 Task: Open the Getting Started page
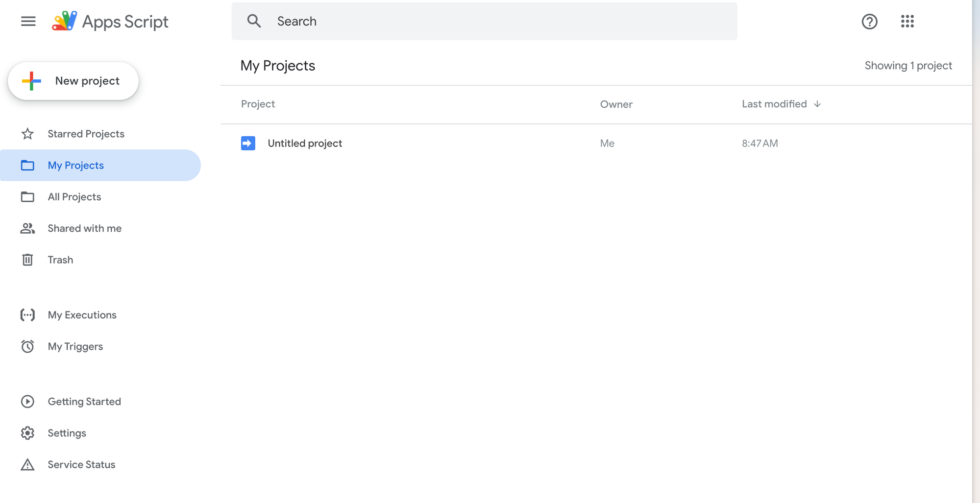tap(84, 402)
